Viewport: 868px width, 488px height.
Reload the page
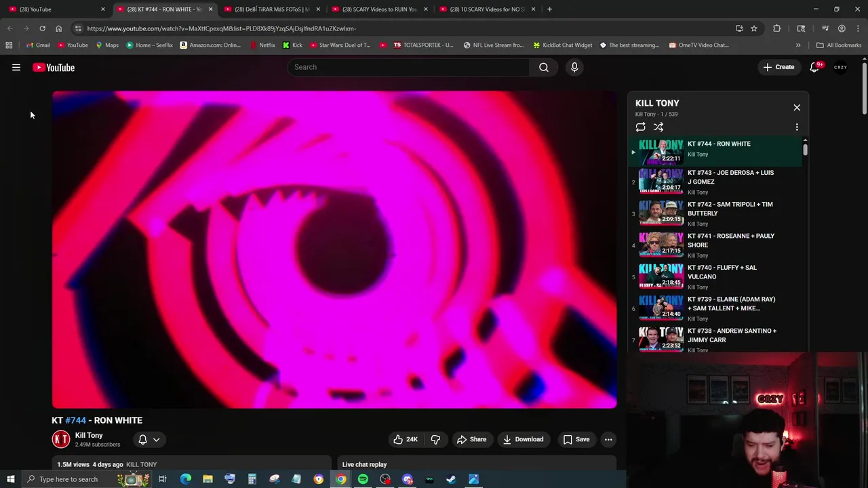[x=42, y=28]
